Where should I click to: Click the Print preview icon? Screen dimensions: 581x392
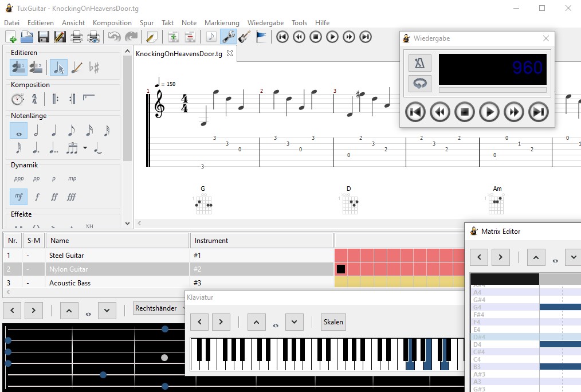(93, 37)
